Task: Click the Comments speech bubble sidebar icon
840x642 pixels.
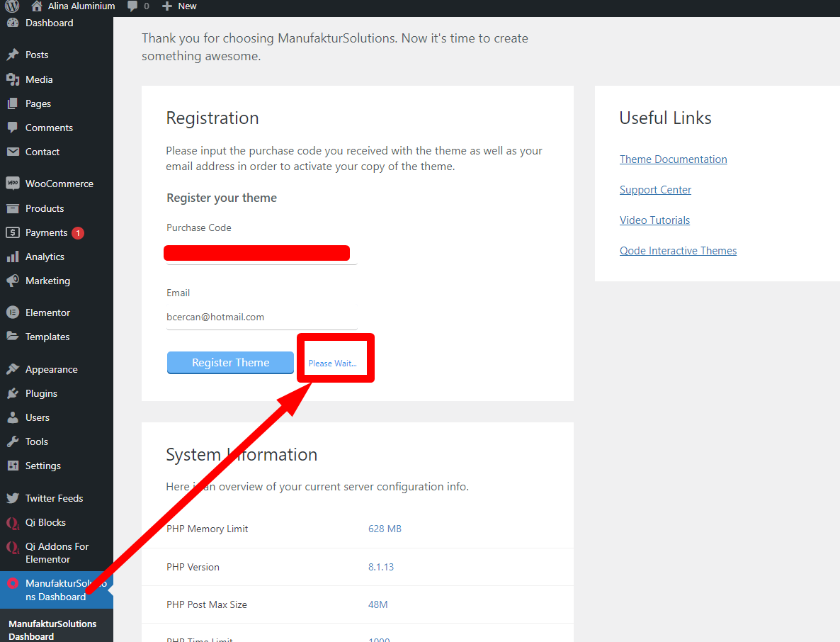Action: (13, 128)
